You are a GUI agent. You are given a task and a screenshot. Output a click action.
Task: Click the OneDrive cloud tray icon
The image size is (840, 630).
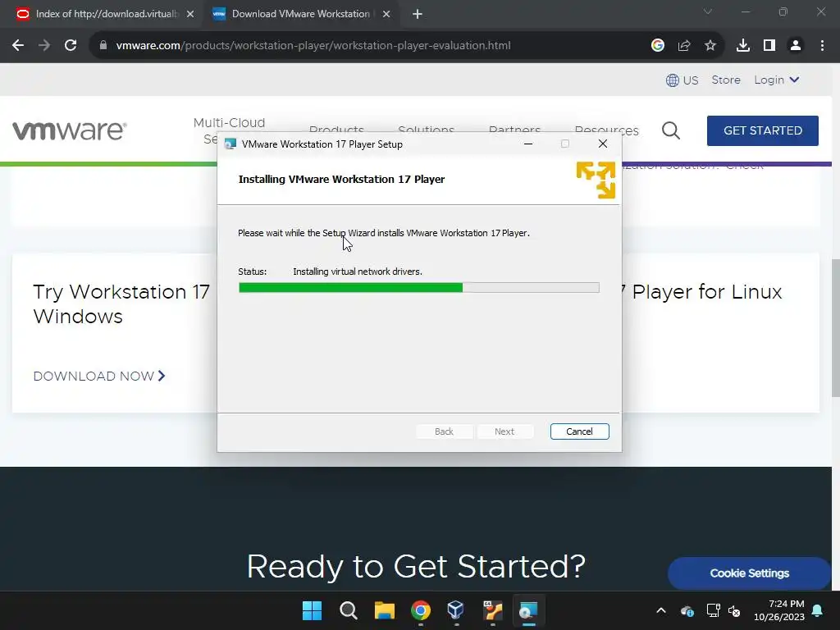687,610
